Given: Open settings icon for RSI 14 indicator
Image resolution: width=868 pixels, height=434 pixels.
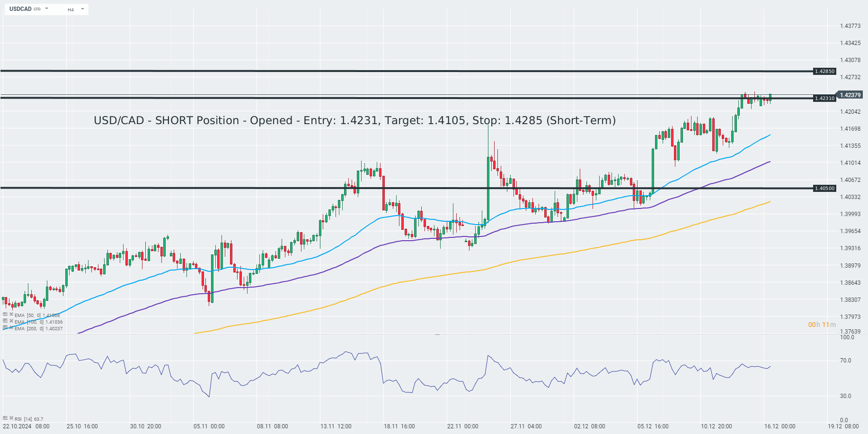Looking at the screenshot, I should (x=5, y=418).
